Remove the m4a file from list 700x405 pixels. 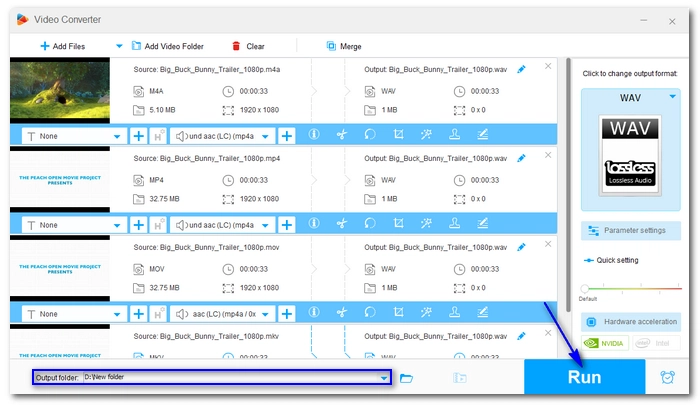(x=548, y=66)
